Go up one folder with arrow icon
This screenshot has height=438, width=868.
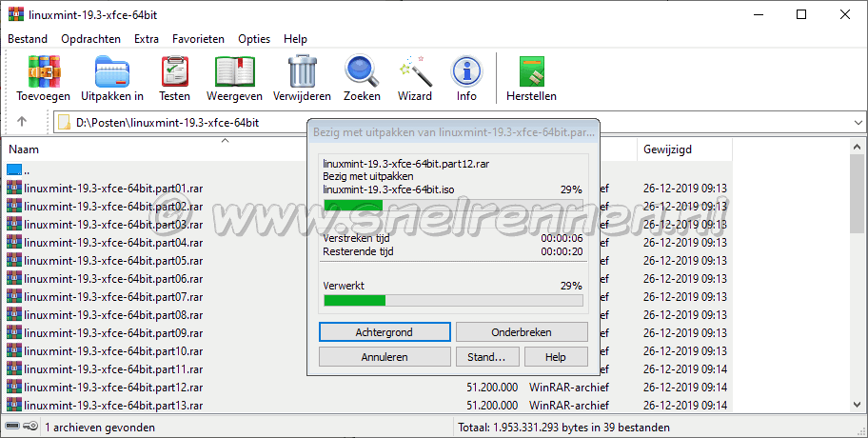[22, 121]
